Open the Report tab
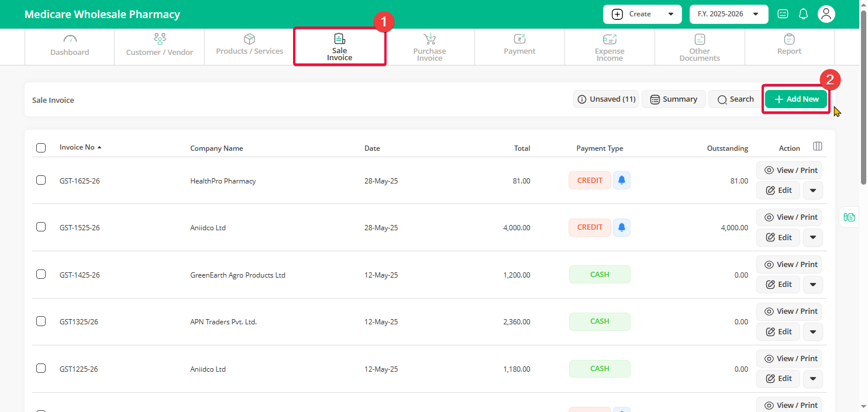Screen dimensions: 868x412 click(790, 46)
